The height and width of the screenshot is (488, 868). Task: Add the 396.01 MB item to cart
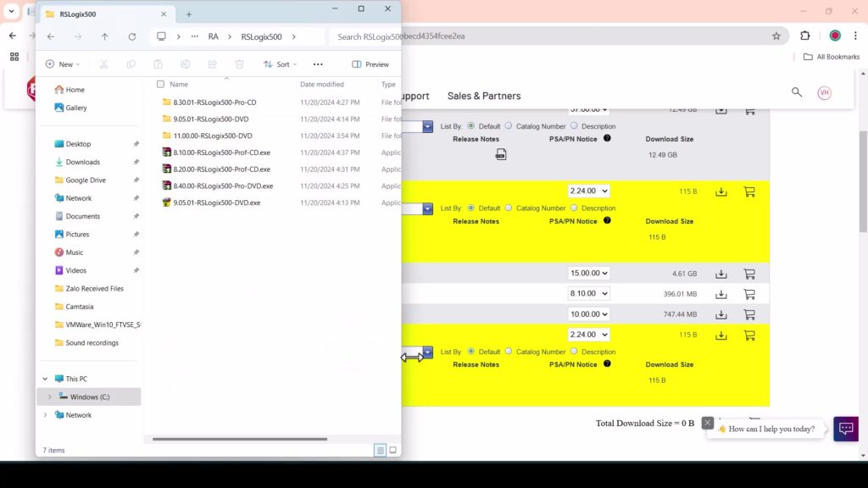point(749,294)
